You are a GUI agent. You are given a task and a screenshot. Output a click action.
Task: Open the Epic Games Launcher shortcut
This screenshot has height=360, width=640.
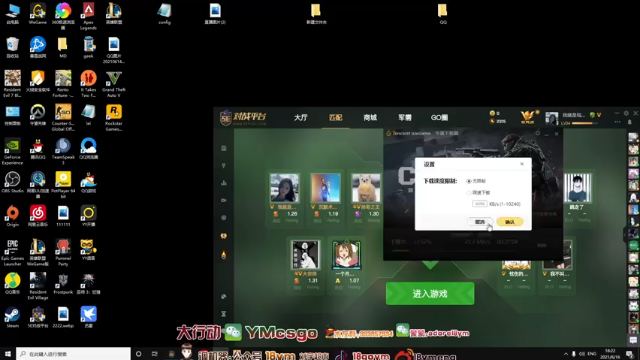12,252
